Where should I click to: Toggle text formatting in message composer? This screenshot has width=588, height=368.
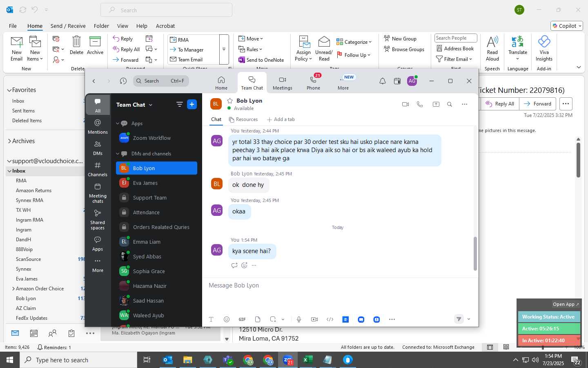pos(211,319)
